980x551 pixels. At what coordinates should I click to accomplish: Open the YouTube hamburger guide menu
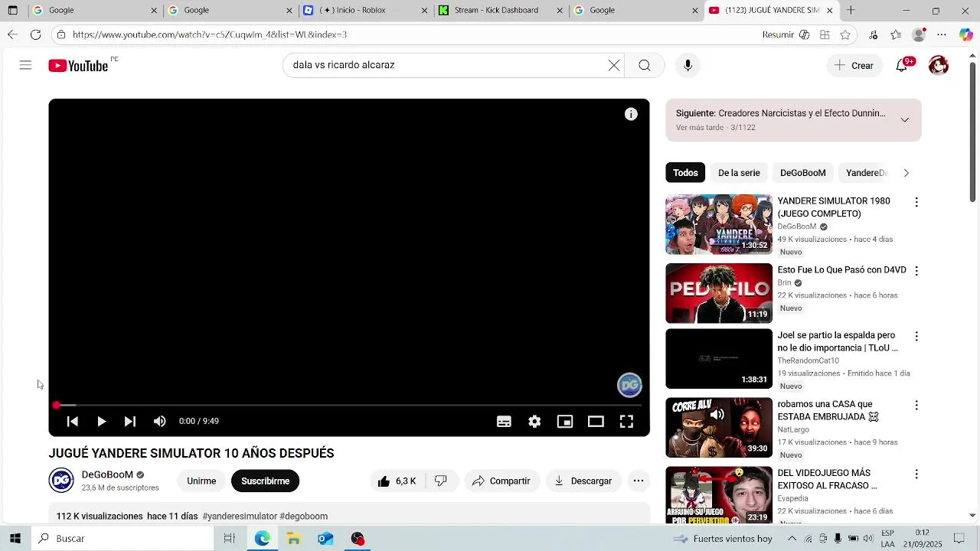click(25, 65)
